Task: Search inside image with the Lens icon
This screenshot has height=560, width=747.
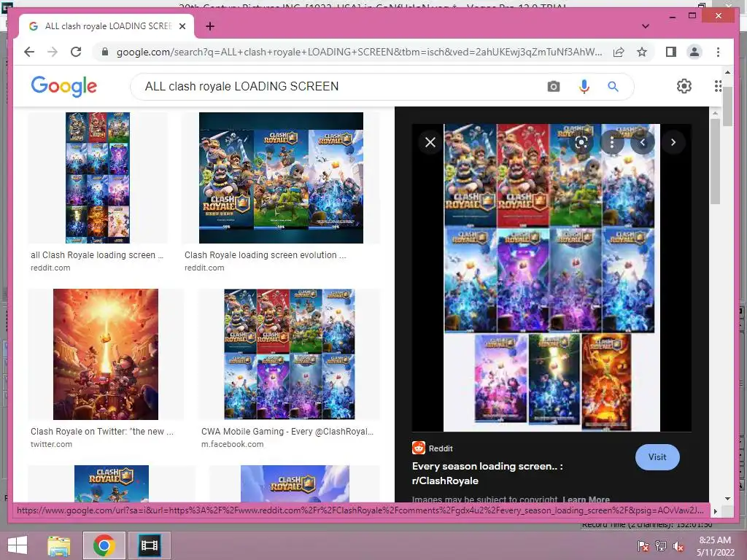Action: coord(581,142)
